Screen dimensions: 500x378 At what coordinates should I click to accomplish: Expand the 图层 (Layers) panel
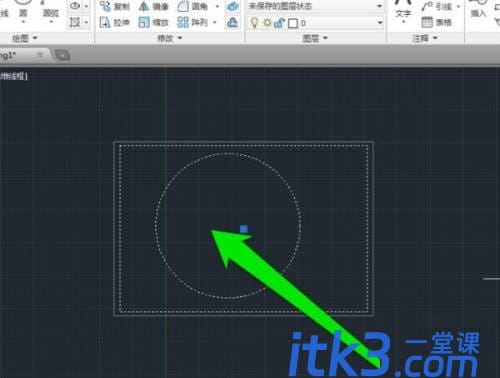(315, 38)
